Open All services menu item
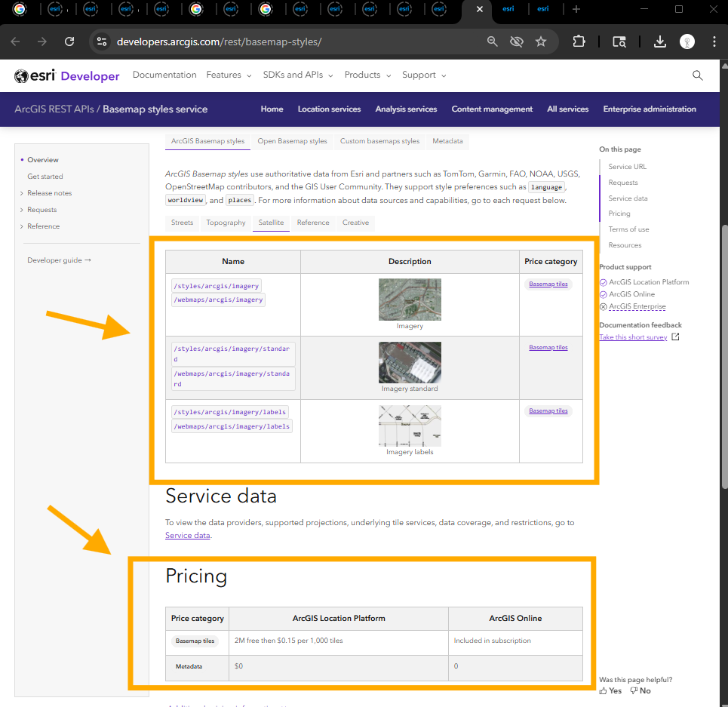728x707 pixels. [x=568, y=109]
